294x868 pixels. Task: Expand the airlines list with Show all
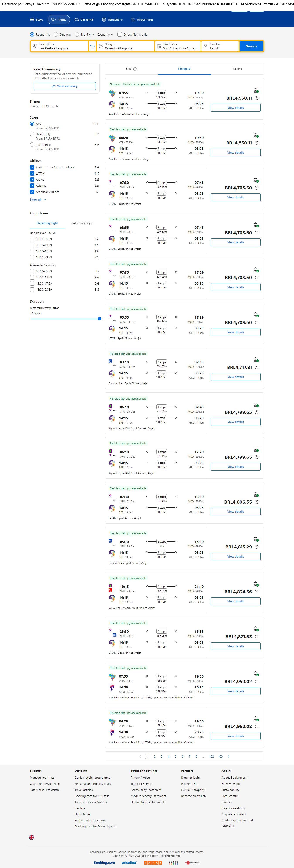click(38, 200)
